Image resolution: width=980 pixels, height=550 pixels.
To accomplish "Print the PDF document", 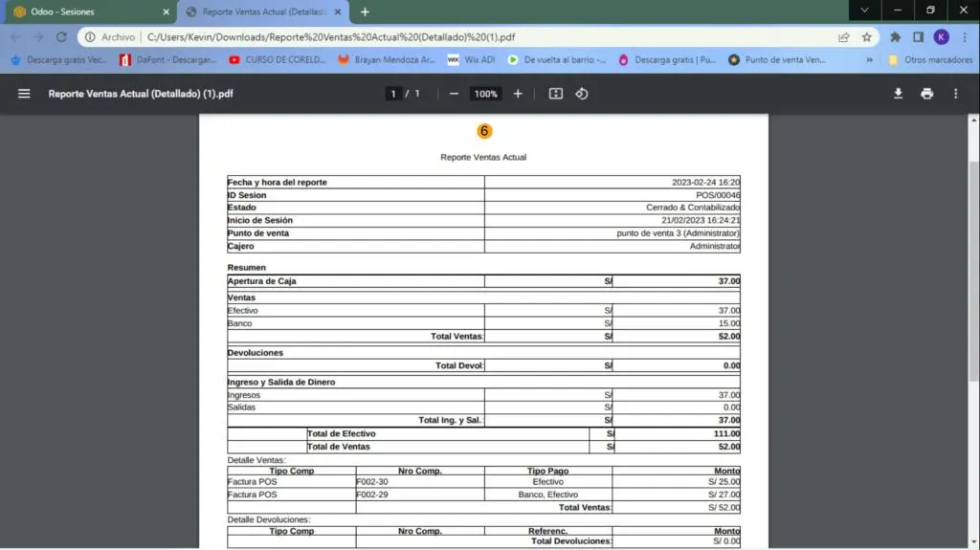I will [x=926, y=94].
